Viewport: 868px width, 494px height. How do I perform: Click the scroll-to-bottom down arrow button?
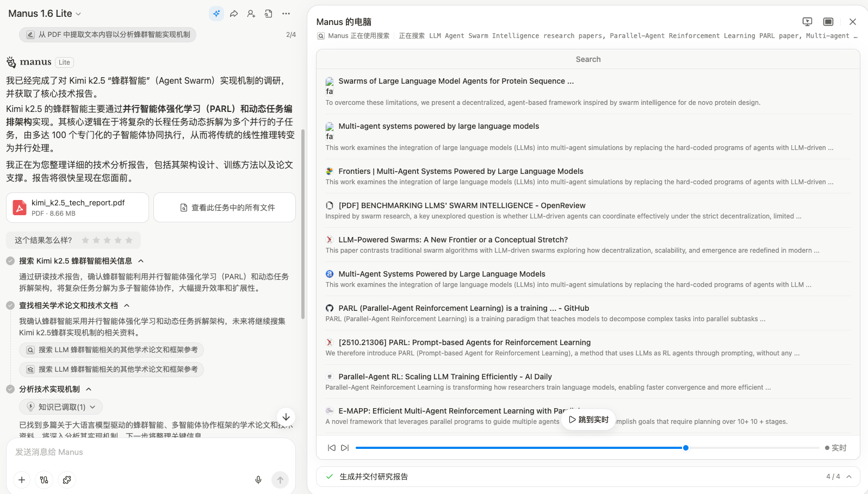coord(286,417)
